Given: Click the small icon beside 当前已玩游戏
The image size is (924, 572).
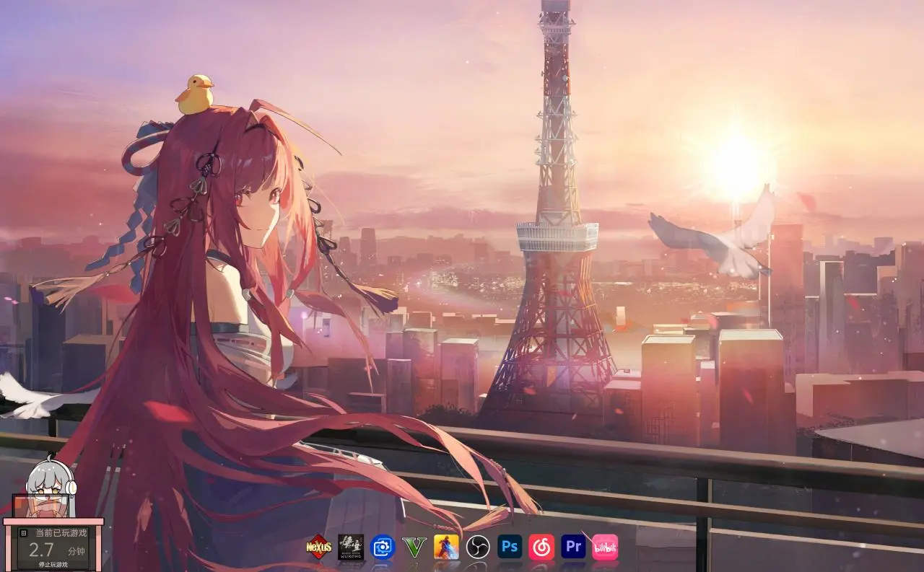Looking at the screenshot, I should click(x=23, y=533).
